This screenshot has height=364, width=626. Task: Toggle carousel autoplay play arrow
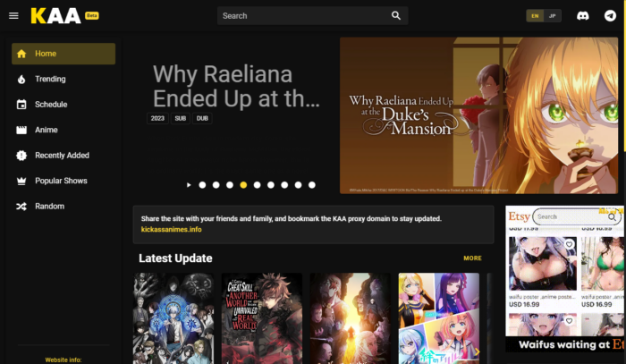pos(189,185)
